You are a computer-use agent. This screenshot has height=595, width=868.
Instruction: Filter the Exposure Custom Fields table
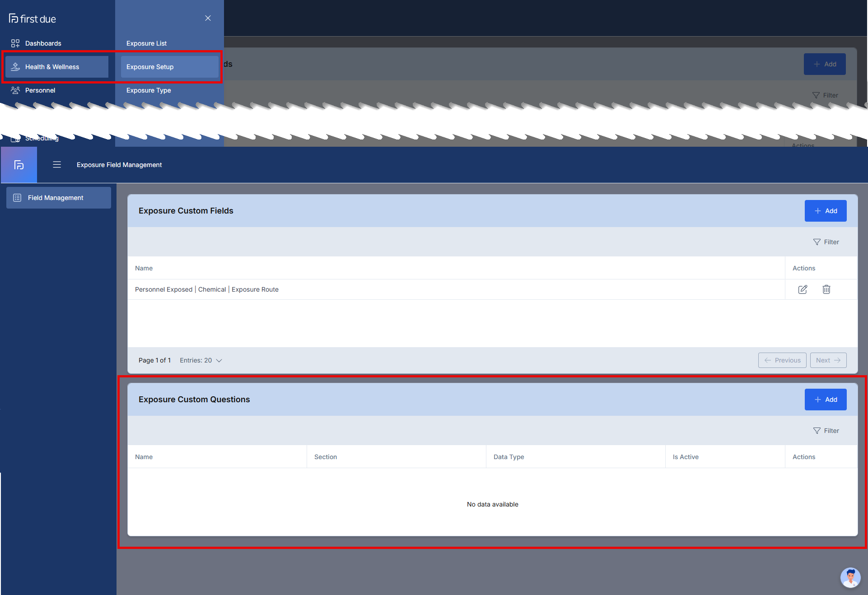[x=826, y=242]
